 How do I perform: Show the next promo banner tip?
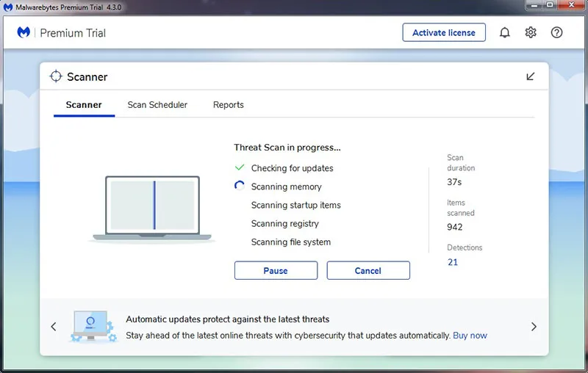pyautogui.click(x=534, y=327)
